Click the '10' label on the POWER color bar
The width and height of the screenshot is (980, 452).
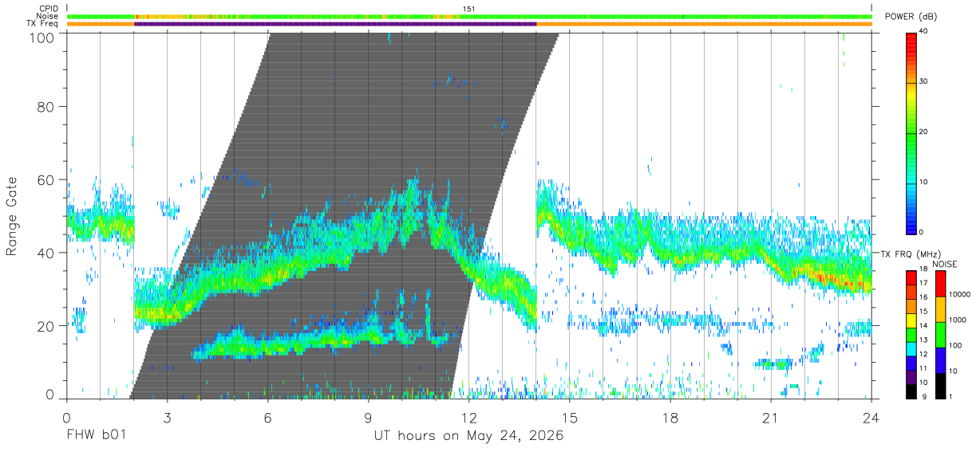(924, 182)
